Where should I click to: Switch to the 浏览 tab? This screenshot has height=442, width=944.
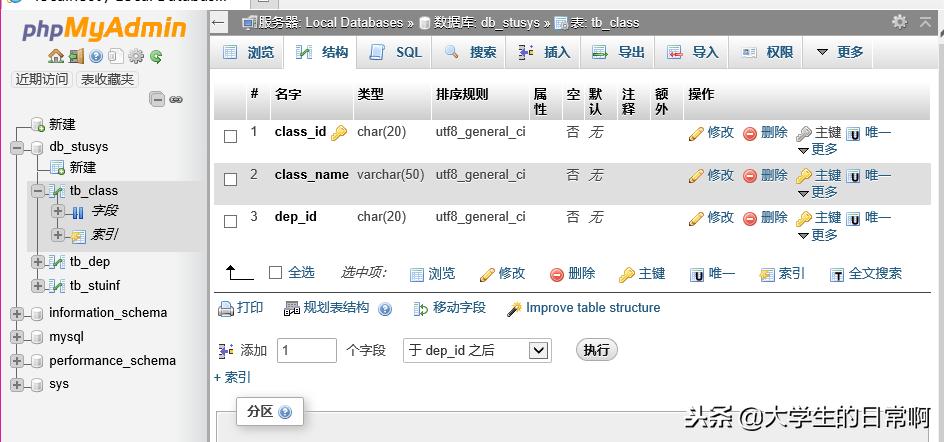click(x=249, y=52)
